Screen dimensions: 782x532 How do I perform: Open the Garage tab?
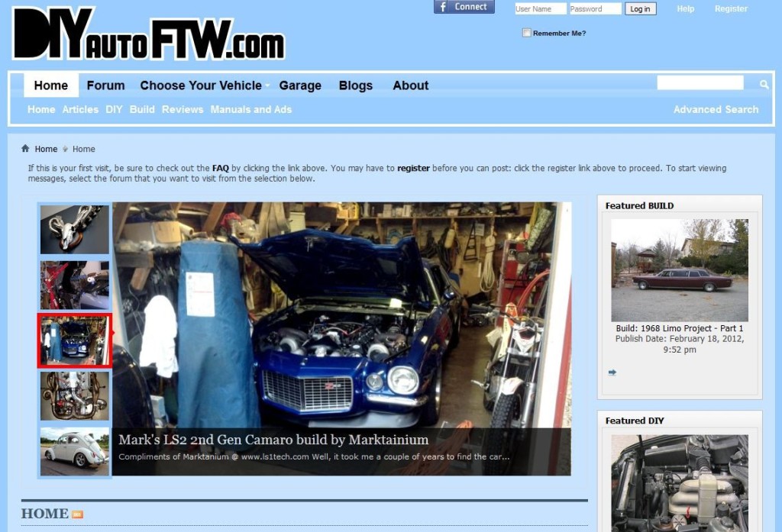(300, 85)
